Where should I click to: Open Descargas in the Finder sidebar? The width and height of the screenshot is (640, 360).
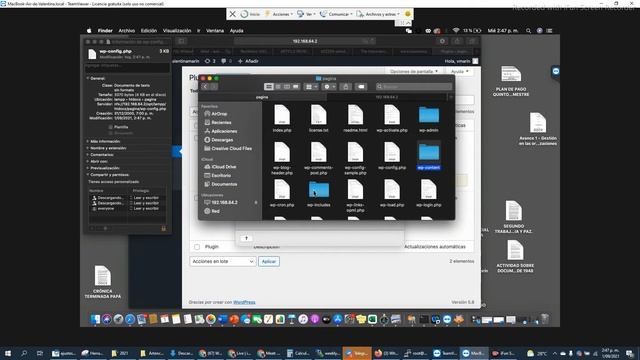coord(218,140)
